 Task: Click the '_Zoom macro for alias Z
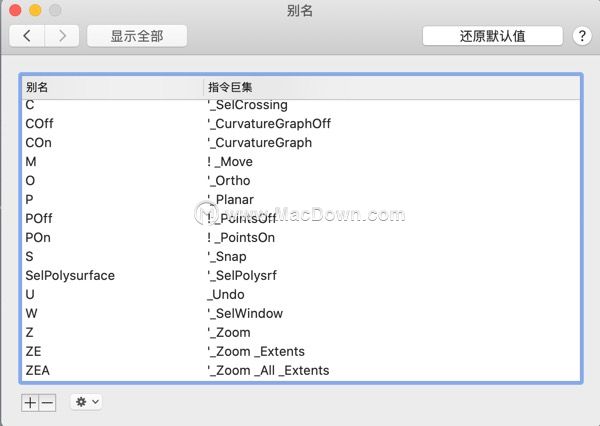pos(229,332)
